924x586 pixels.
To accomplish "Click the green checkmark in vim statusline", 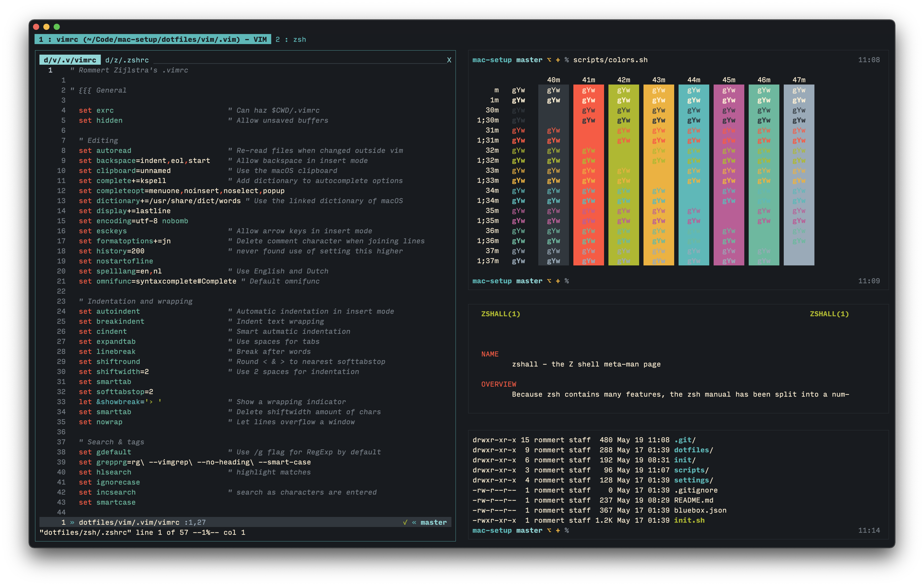I will coord(405,522).
